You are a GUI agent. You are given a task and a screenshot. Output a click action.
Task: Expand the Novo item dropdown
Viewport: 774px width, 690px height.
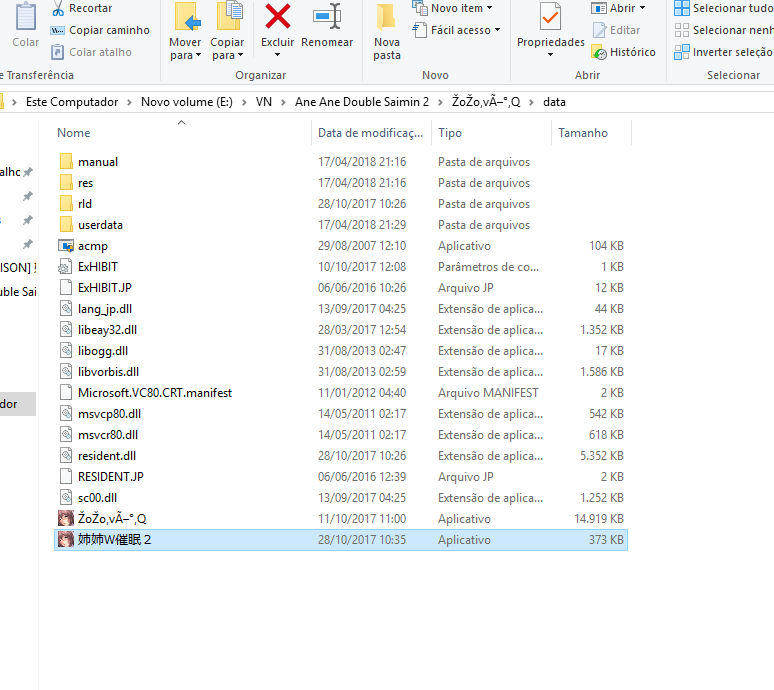click(x=453, y=8)
